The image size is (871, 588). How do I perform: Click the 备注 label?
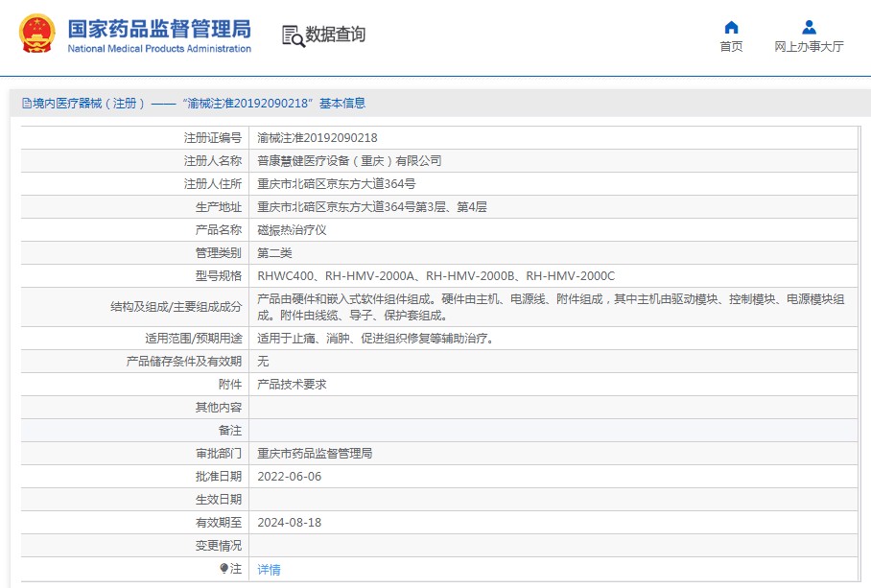[x=230, y=431]
